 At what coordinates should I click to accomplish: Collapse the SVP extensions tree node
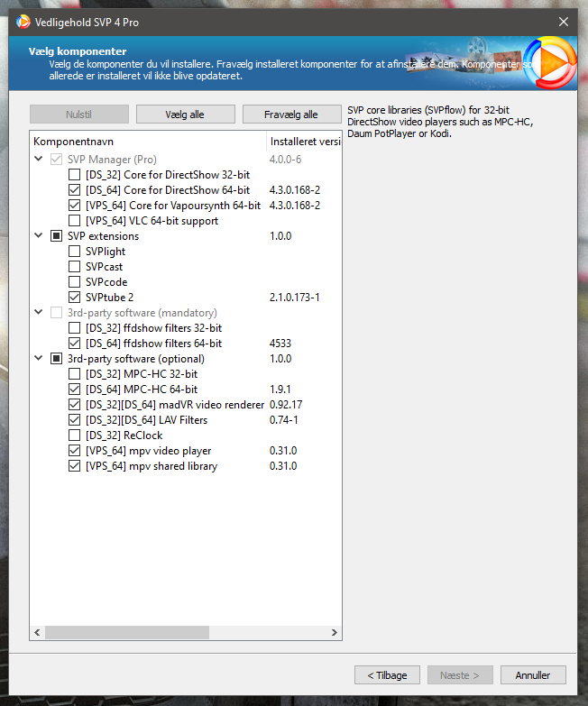tap(39, 236)
